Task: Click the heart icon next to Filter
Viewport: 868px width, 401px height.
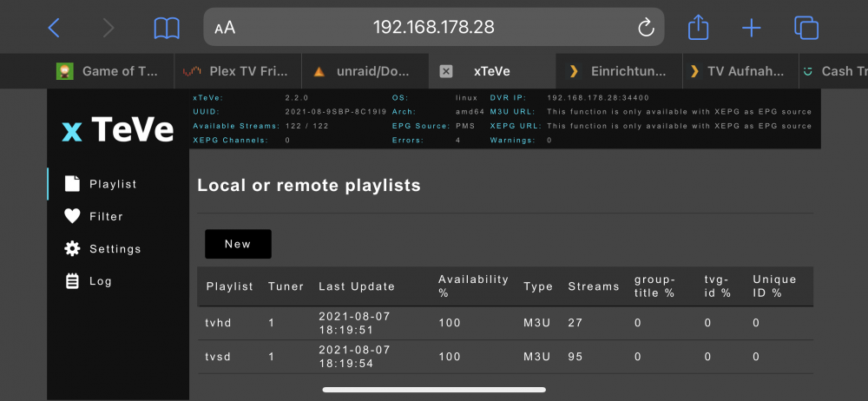Action: click(x=73, y=216)
